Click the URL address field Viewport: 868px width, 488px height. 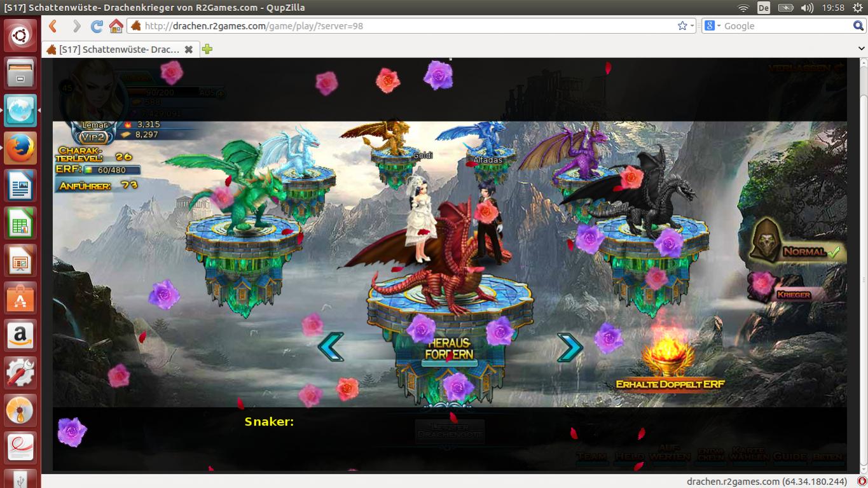tap(407, 26)
